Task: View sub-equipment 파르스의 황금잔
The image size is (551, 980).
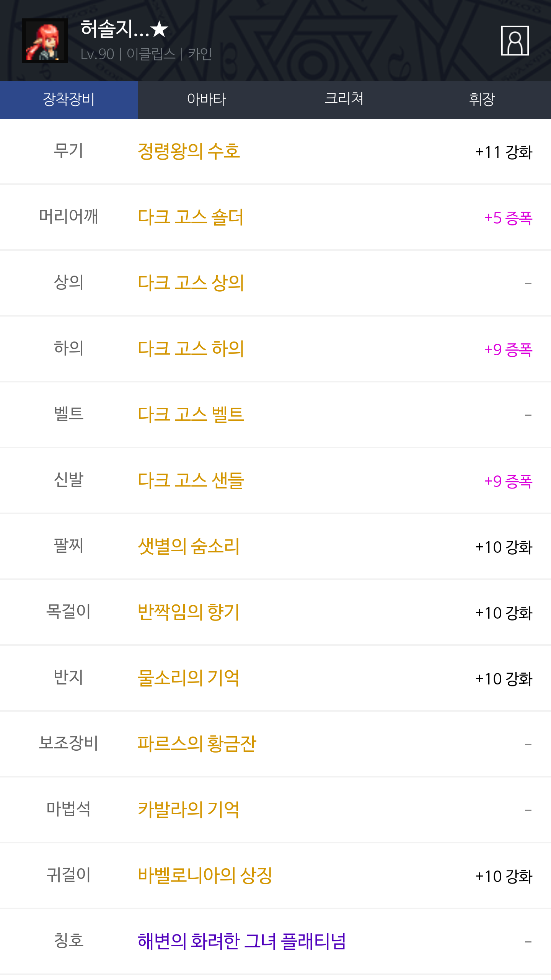Action: [197, 744]
